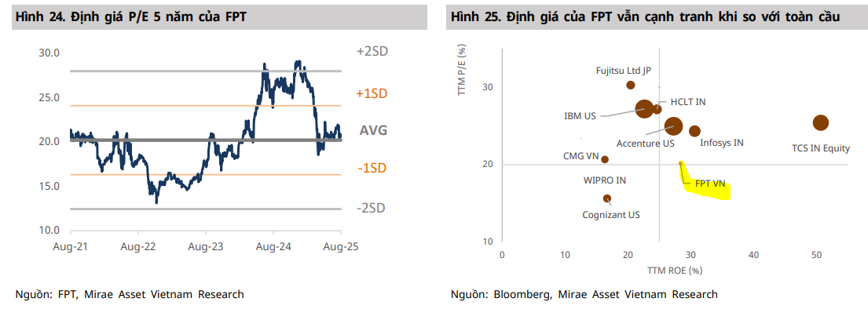Select the Accenture US bubble
Image resolution: width=868 pixels, height=320 pixels.
point(673,125)
